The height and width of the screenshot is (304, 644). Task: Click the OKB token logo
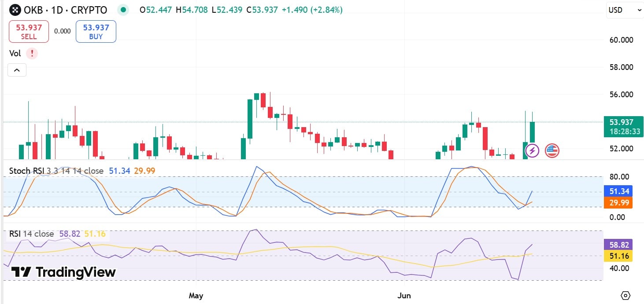[16, 10]
